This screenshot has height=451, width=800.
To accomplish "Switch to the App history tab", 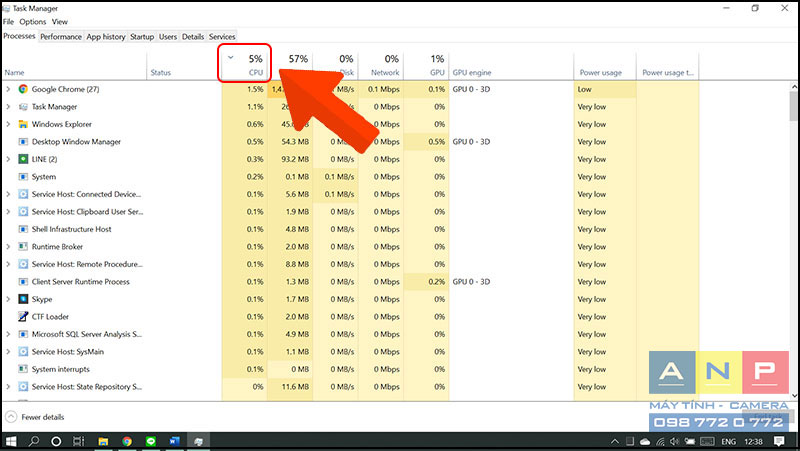I will 106,37.
